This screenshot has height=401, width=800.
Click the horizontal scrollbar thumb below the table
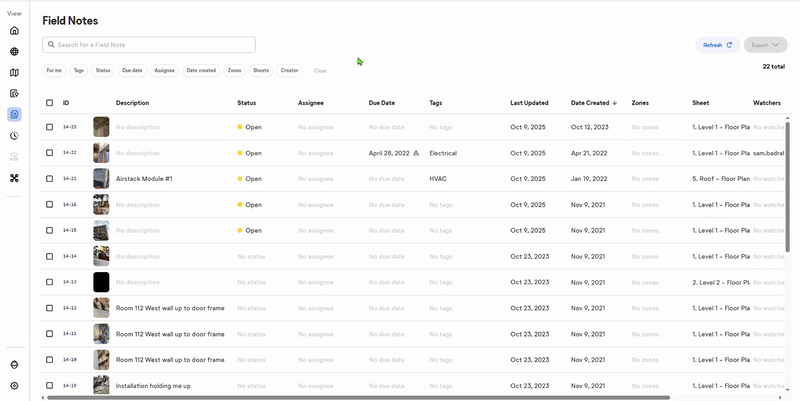click(x=358, y=397)
